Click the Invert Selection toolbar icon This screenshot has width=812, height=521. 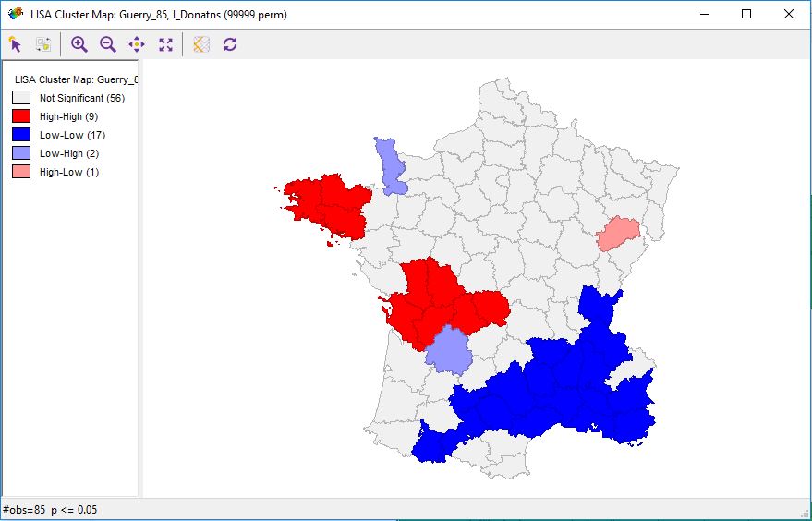point(43,44)
